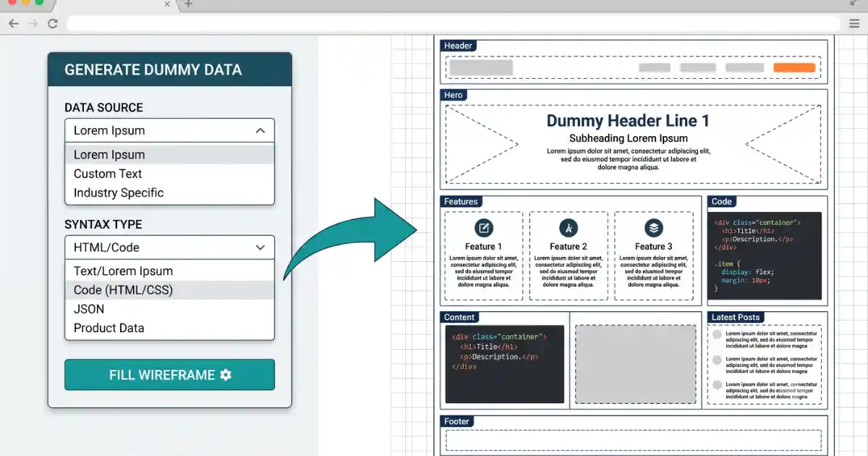Select the Footer section label
Image resolution: width=868 pixels, height=456 pixels.
click(x=457, y=421)
